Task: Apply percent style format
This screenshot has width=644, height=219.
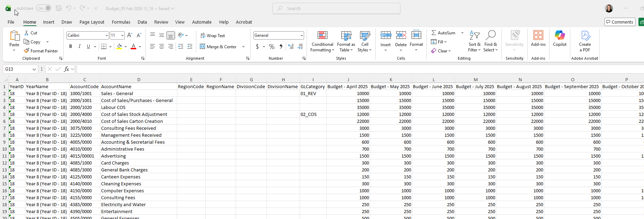Action: tap(272, 47)
